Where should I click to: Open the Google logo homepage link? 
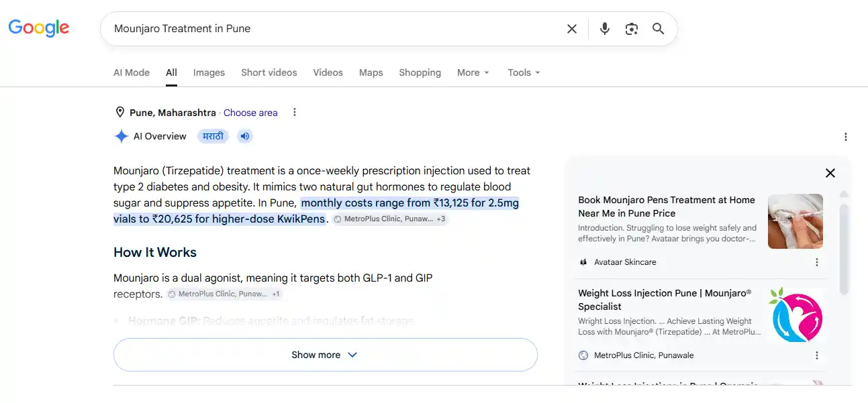click(39, 28)
